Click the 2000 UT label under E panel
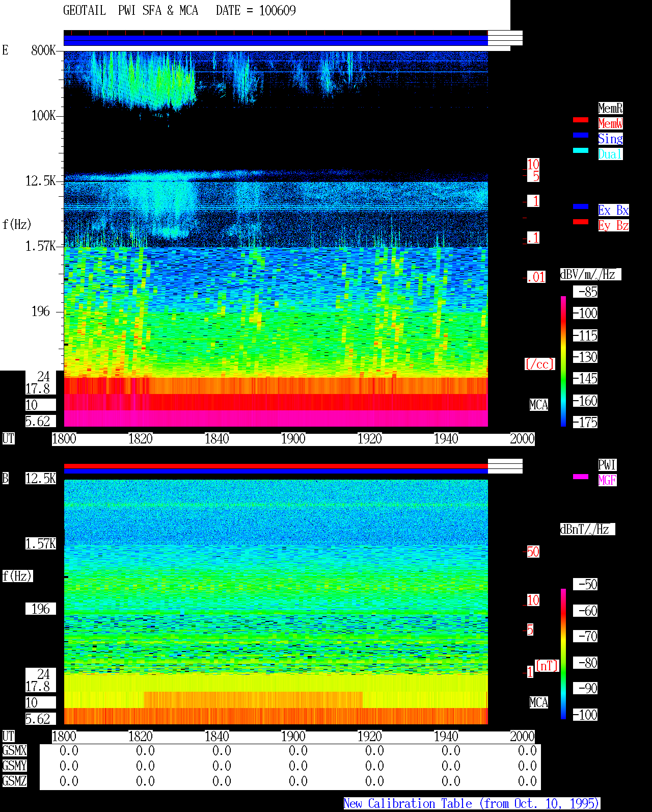Image resolution: width=652 pixels, height=812 pixels. (522, 438)
